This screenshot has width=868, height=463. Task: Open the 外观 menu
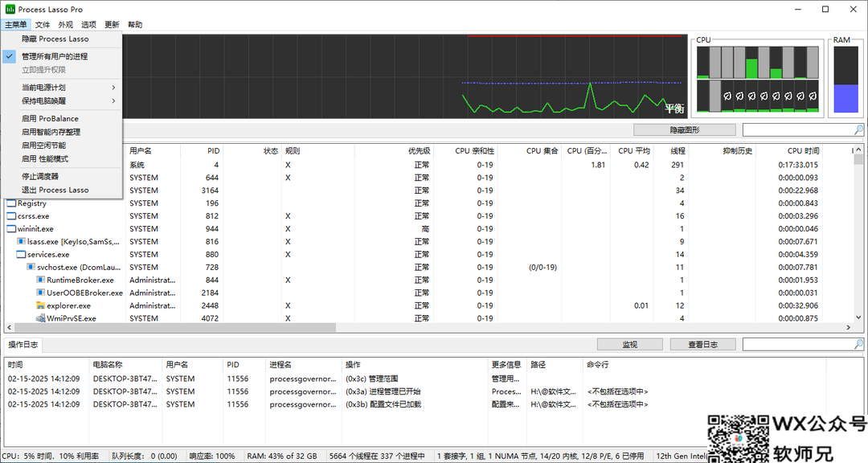pyautogui.click(x=65, y=24)
